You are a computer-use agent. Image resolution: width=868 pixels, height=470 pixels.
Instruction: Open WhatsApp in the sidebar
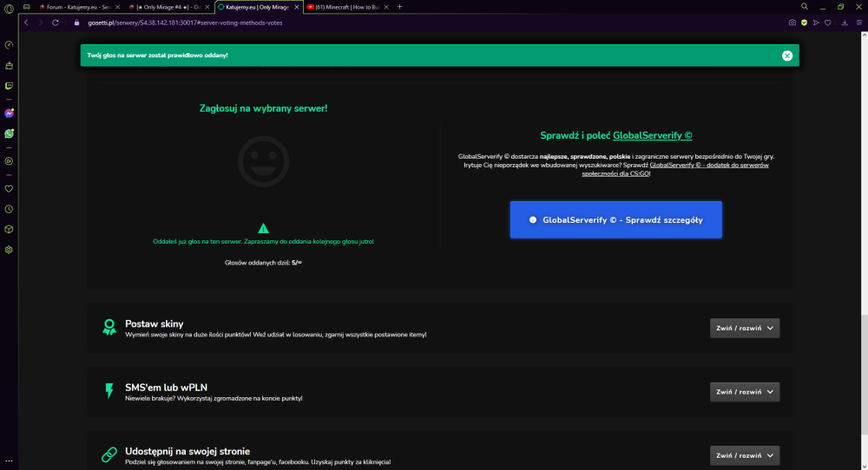(x=9, y=134)
